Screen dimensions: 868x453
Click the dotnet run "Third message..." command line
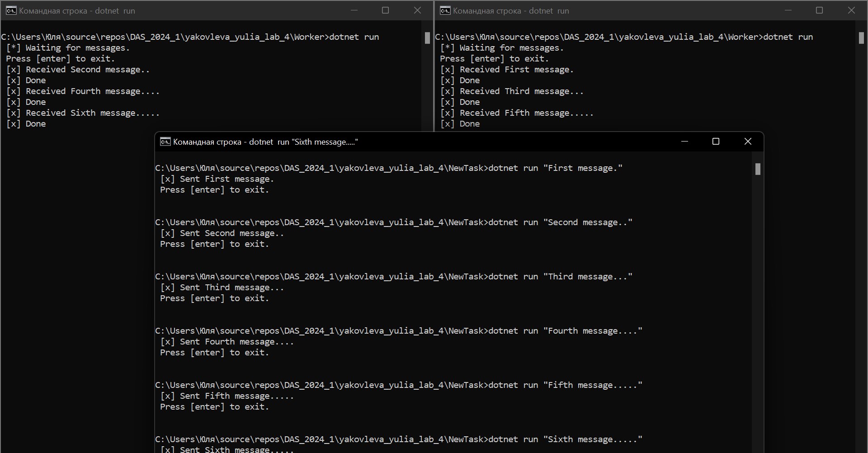point(394,277)
